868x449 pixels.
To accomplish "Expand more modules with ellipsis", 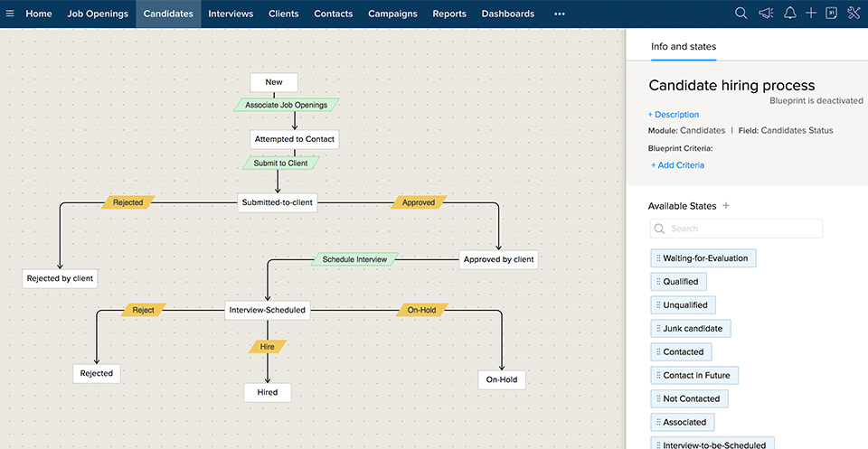I will pos(559,14).
